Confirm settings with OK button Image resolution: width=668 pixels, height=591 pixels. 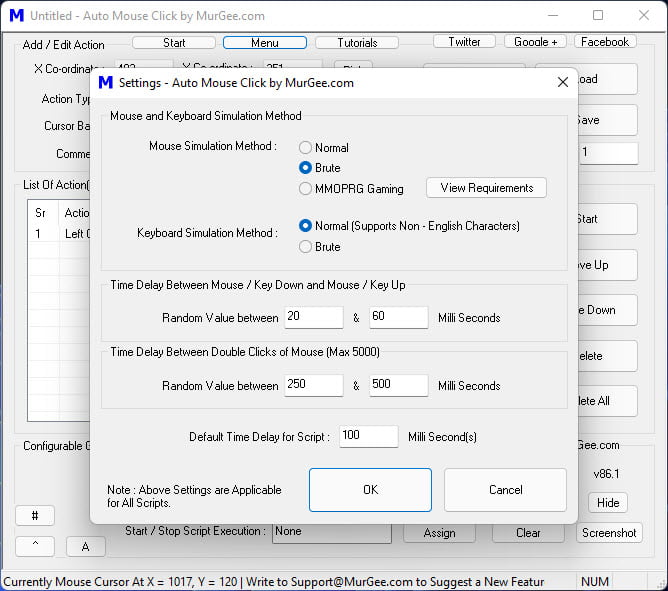[x=370, y=490]
